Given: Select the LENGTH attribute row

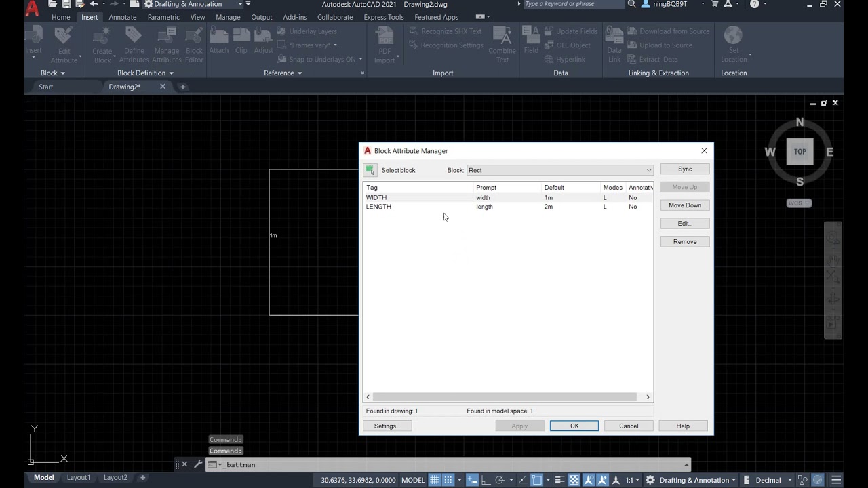Looking at the screenshot, I should coord(508,207).
